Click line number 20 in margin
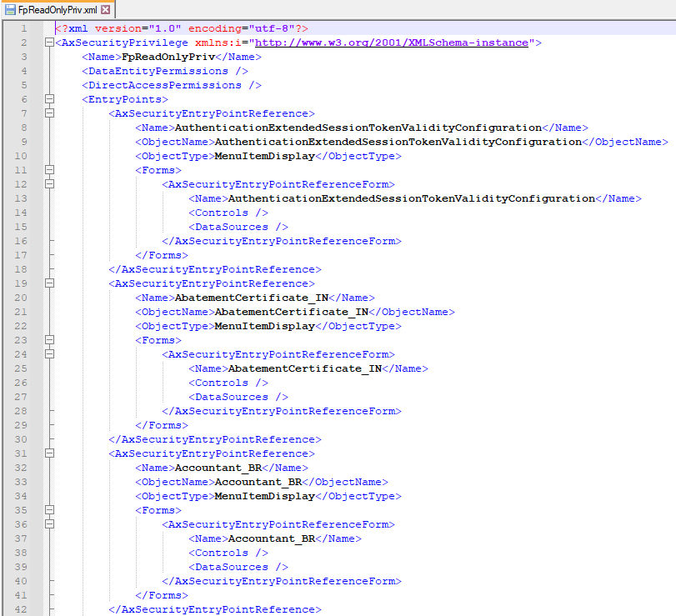The height and width of the screenshot is (616, 676). [x=21, y=298]
